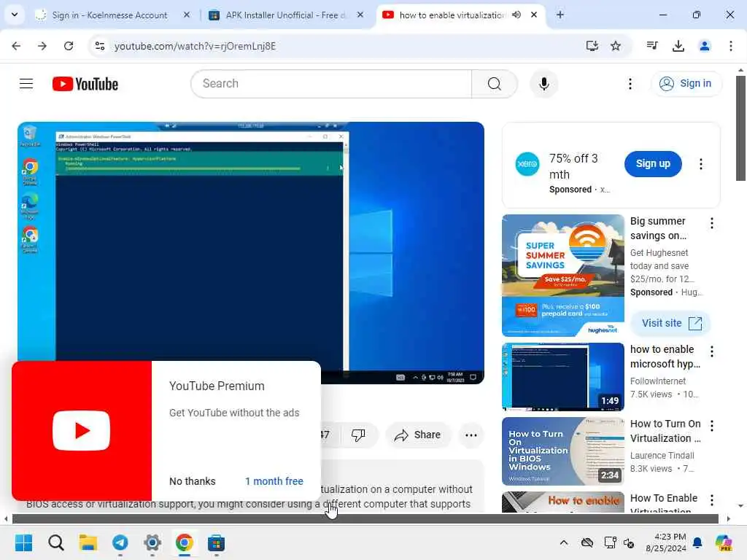
Task: Show hidden system tray icons
Action: coord(564,542)
